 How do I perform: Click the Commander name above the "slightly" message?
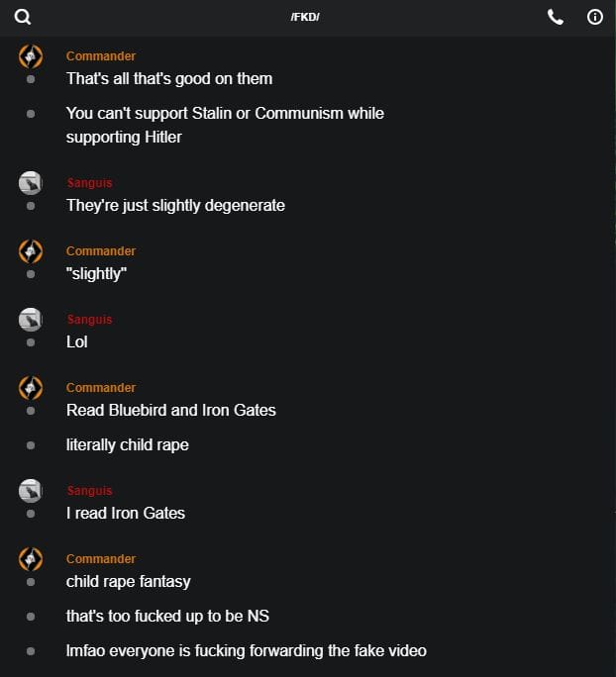point(101,251)
